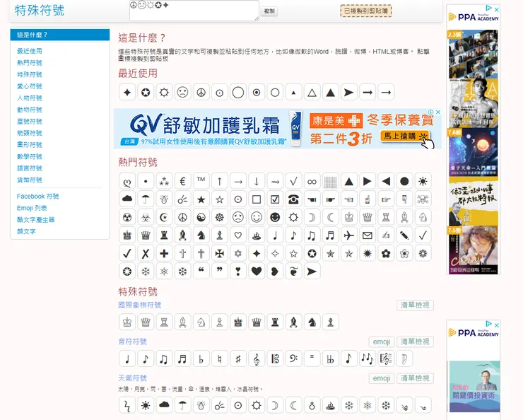The image size is (523, 420).
Task: Copy the trademark ™ symbol
Action: tap(201, 181)
